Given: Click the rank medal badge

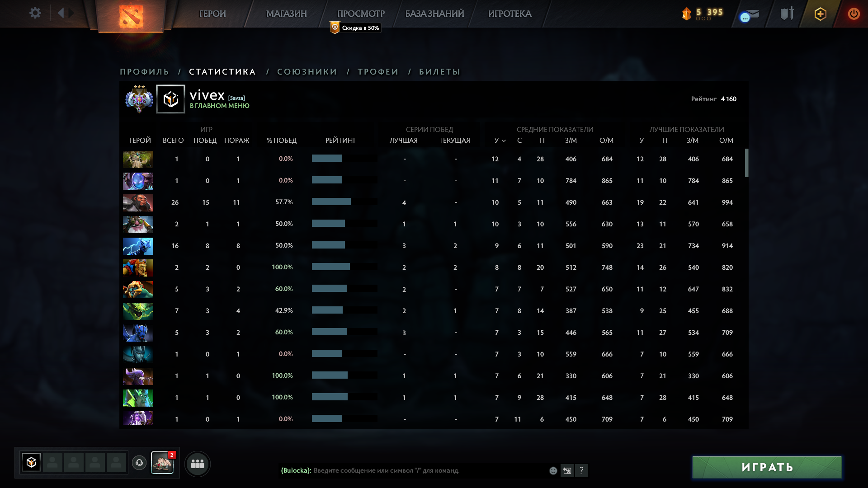Looking at the screenshot, I should tap(139, 99).
